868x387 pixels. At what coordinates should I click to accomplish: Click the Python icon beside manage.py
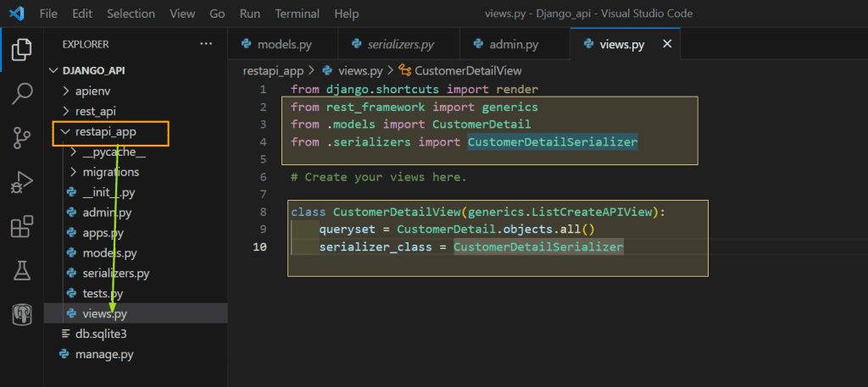coord(64,354)
